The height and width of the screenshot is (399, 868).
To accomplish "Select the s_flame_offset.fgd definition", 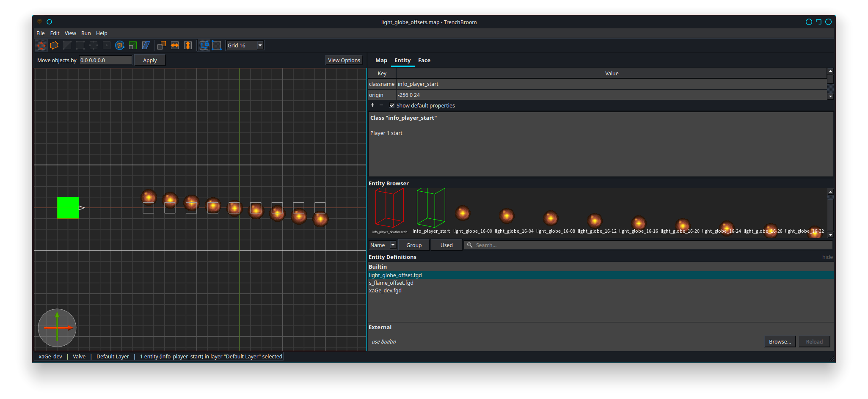I will 391,283.
